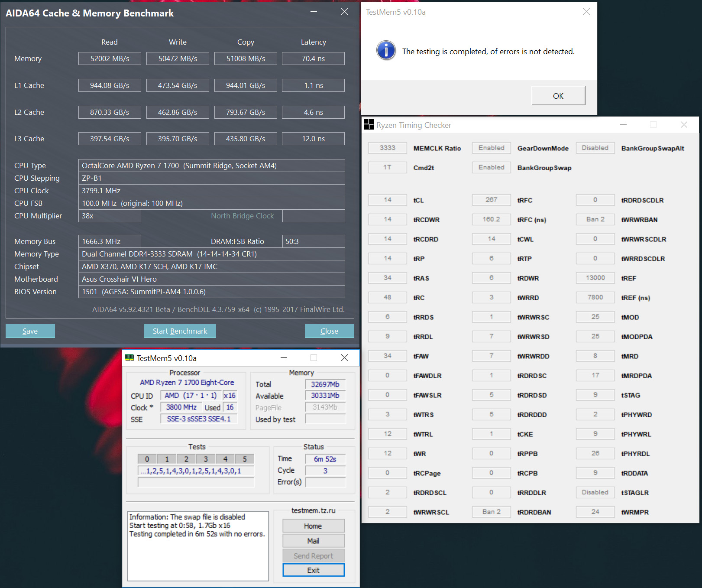Click the L3 Cache Latency value 12.0 ns
This screenshot has height=588, width=702.
[x=314, y=139]
